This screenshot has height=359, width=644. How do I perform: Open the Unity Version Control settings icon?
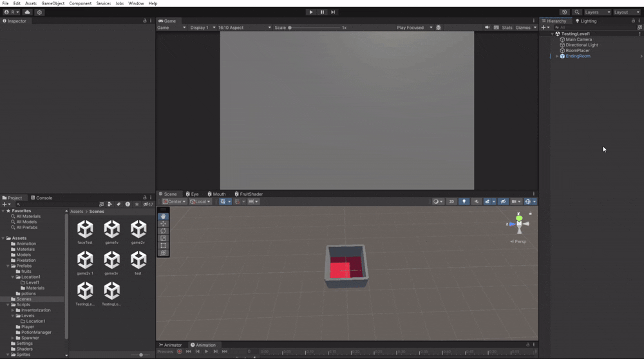39,12
